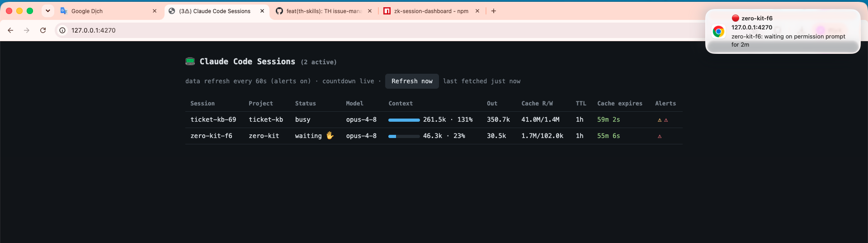The image size is (868, 243).
Task: Click the 350.7k output value
Action: coord(498,119)
